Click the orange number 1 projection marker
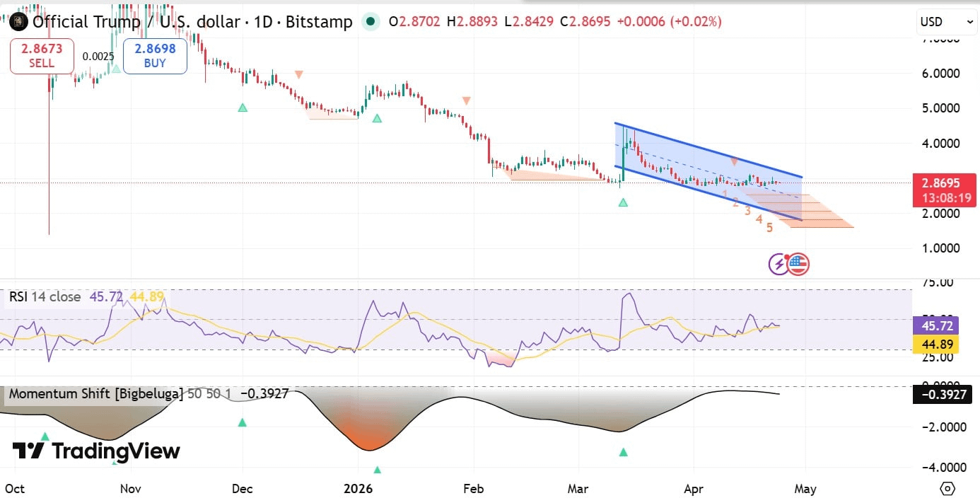980x503 pixels. tap(725, 194)
